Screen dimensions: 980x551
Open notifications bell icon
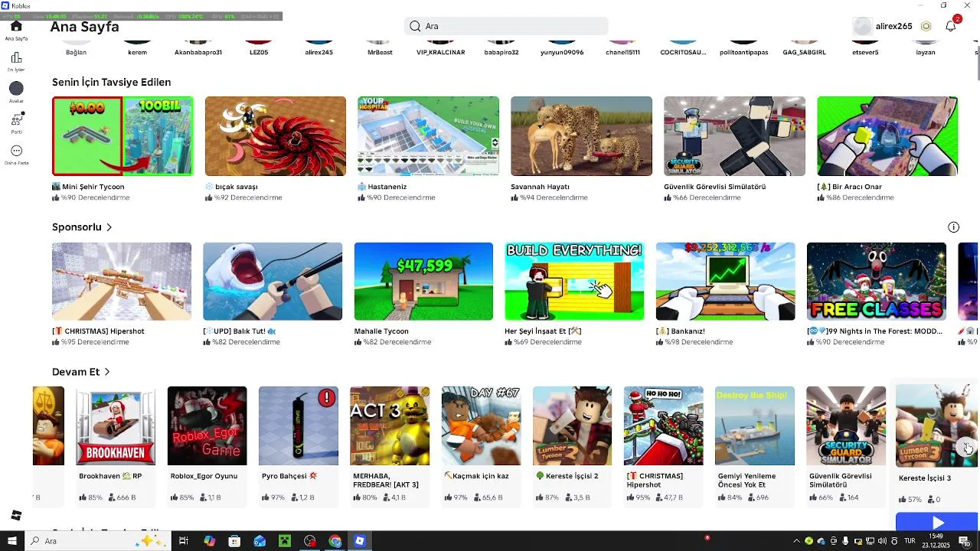tap(950, 26)
